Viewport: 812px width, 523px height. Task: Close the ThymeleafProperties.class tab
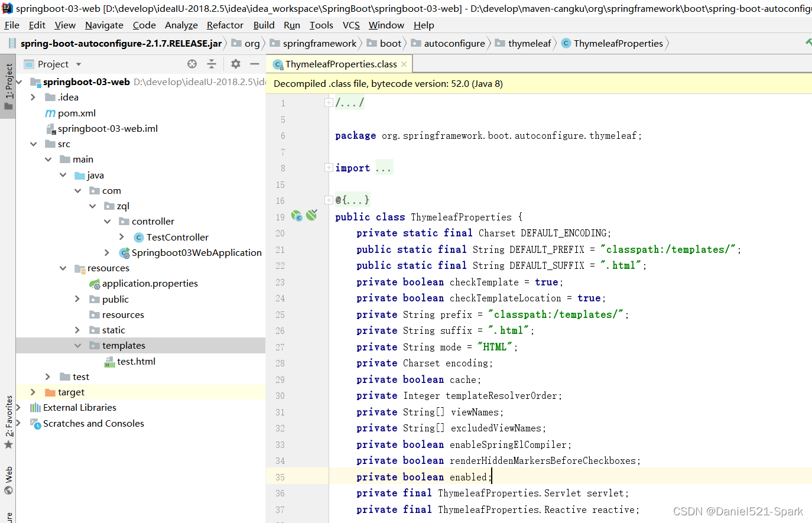[x=404, y=64]
